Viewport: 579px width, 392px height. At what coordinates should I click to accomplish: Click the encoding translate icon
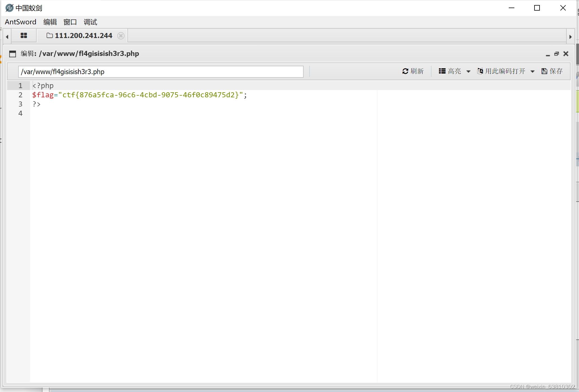[x=480, y=71]
